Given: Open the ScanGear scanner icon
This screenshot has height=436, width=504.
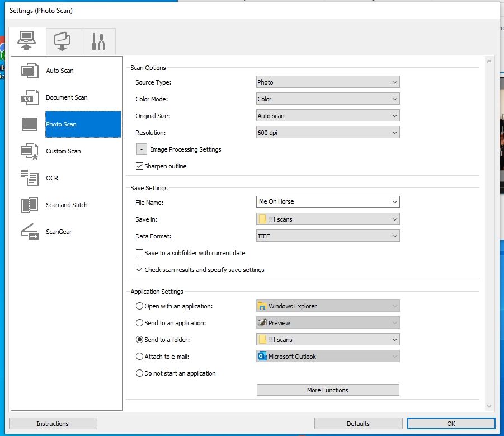Looking at the screenshot, I should (29, 232).
